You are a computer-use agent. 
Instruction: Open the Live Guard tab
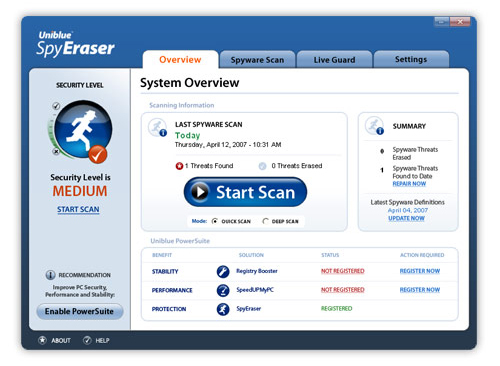pos(334,60)
